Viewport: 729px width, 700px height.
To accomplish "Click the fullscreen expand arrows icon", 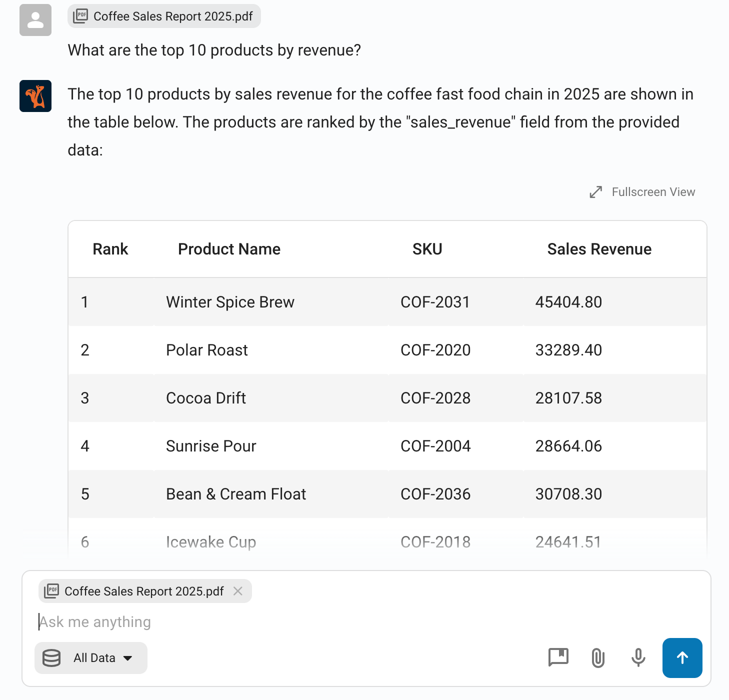I will tap(595, 192).
